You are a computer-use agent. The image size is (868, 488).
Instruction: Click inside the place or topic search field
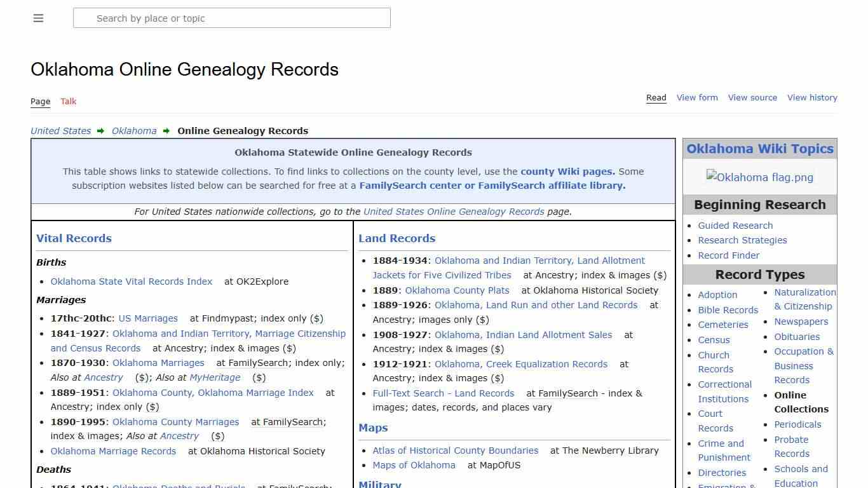click(x=232, y=18)
